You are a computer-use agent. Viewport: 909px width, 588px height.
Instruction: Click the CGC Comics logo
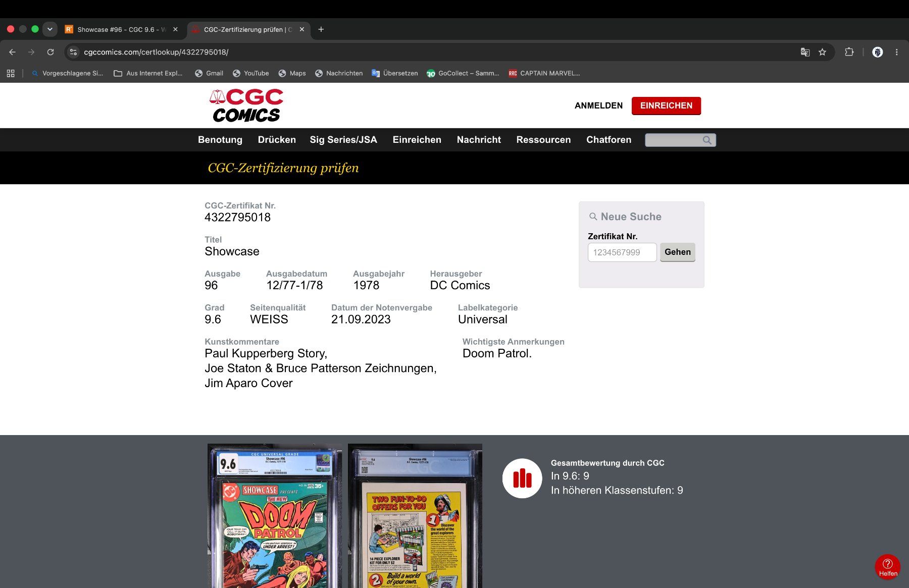tap(246, 105)
